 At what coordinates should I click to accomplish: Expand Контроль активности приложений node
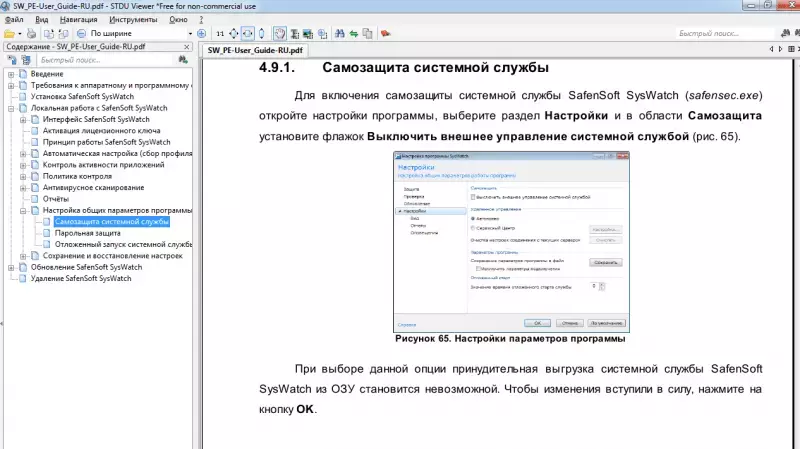(x=23, y=165)
